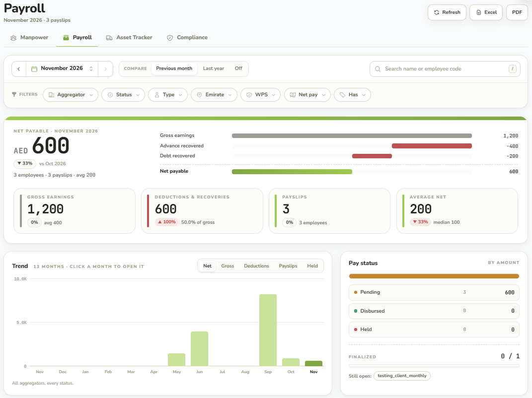Open the Sep bar in Trend chart
The width and height of the screenshot is (532, 398).
[x=268, y=330]
